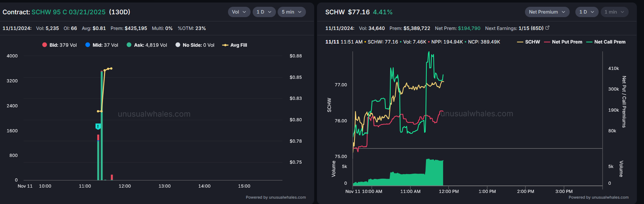Screen dimensions: 644x204
Task: Click the OI: 66 stat
Action: click(70, 28)
